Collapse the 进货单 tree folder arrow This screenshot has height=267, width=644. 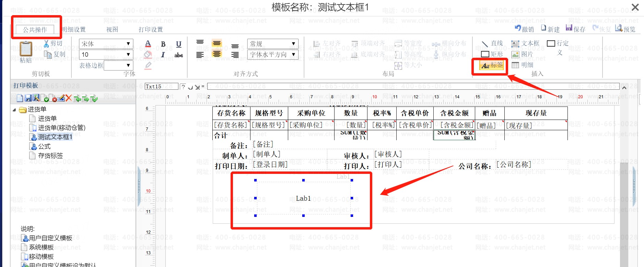[14, 110]
